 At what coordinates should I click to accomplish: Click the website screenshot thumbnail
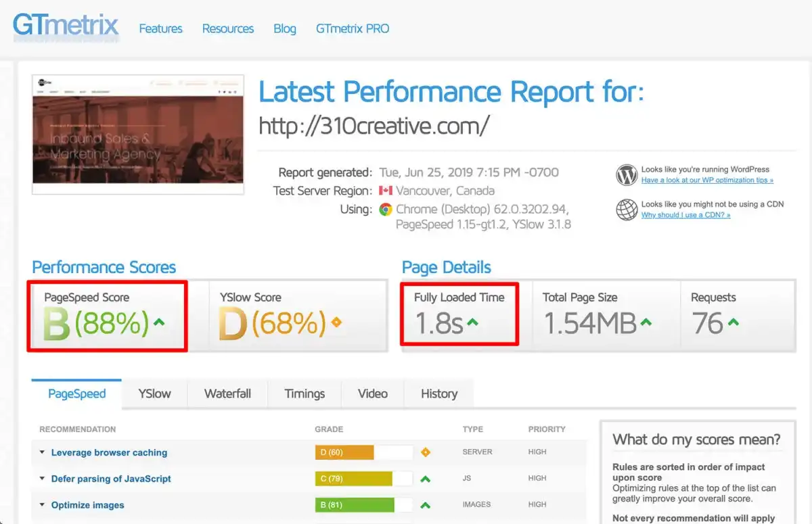(x=138, y=135)
